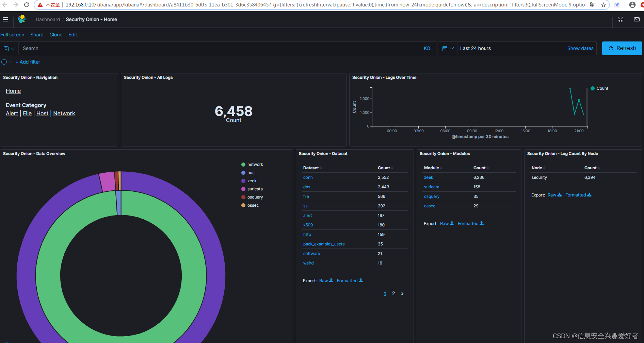Open Alert event category link
Screen dimensions: 644x343
pyautogui.click(x=12, y=113)
